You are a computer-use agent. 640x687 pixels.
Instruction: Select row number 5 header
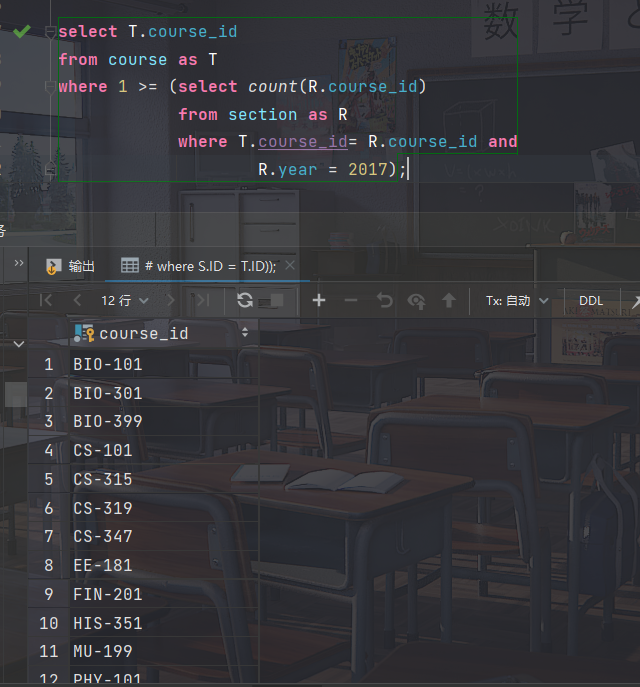pos(49,479)
